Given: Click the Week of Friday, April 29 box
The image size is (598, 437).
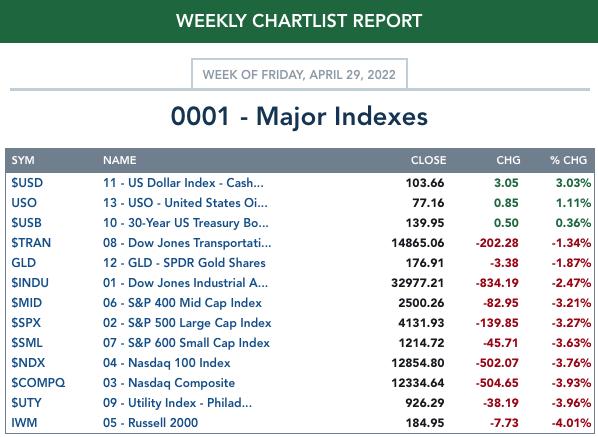Looking at the screenshot, I should click(x=299, y=74).
